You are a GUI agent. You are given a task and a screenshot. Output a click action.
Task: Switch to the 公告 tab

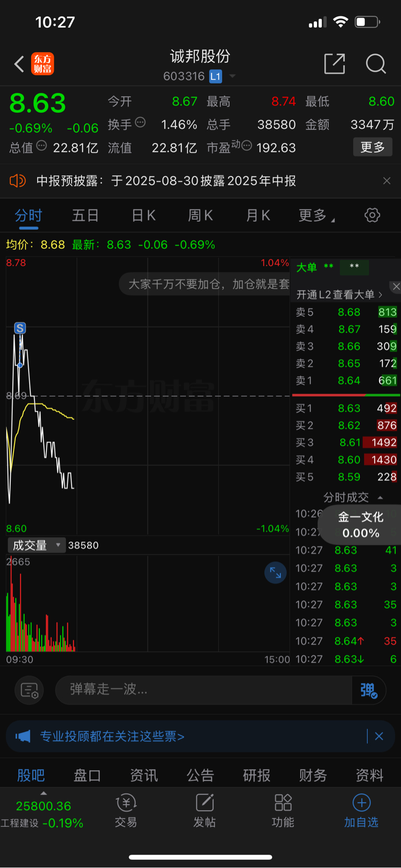pos(200,776)
